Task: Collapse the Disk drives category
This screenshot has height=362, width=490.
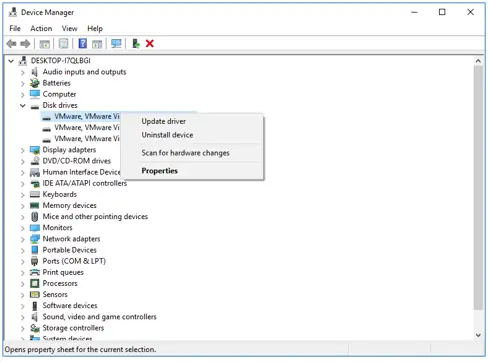Action: click(23, 106)
